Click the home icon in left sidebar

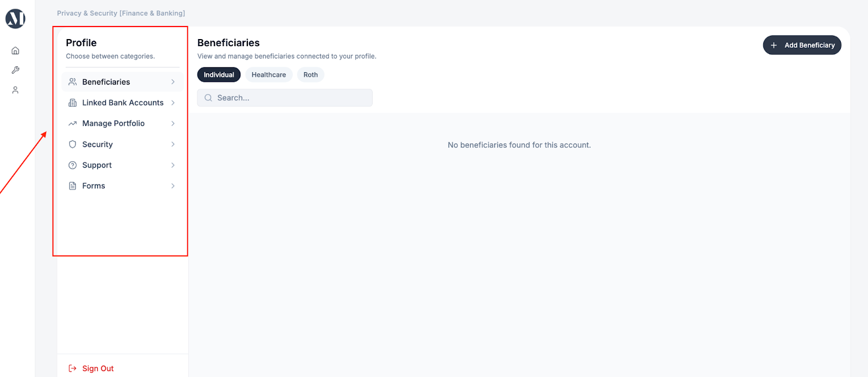click(15, 50)
